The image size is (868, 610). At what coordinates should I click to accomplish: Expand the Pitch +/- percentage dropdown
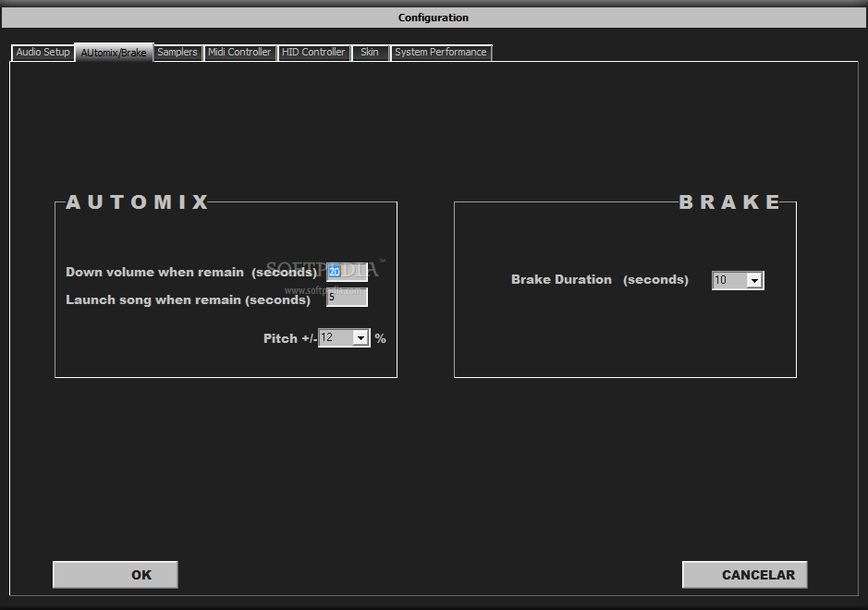point(361,337)
